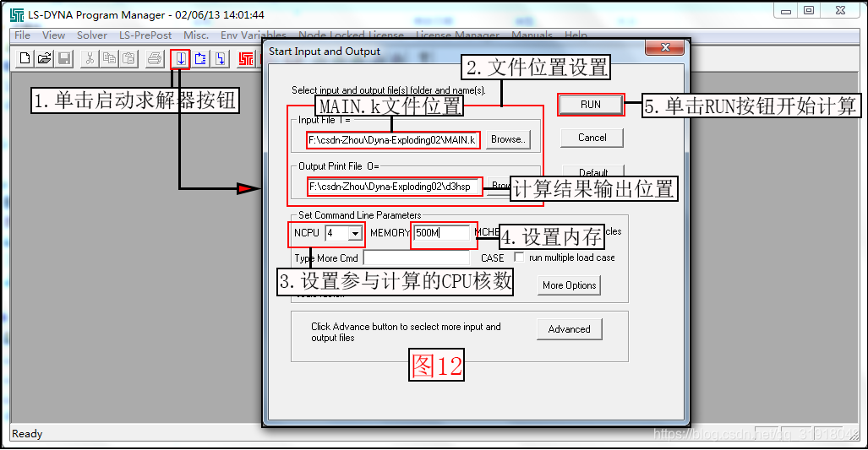This screenshot has width=868, height=450.
Task: Click the Open file folder icon
Action: (44, 58)
